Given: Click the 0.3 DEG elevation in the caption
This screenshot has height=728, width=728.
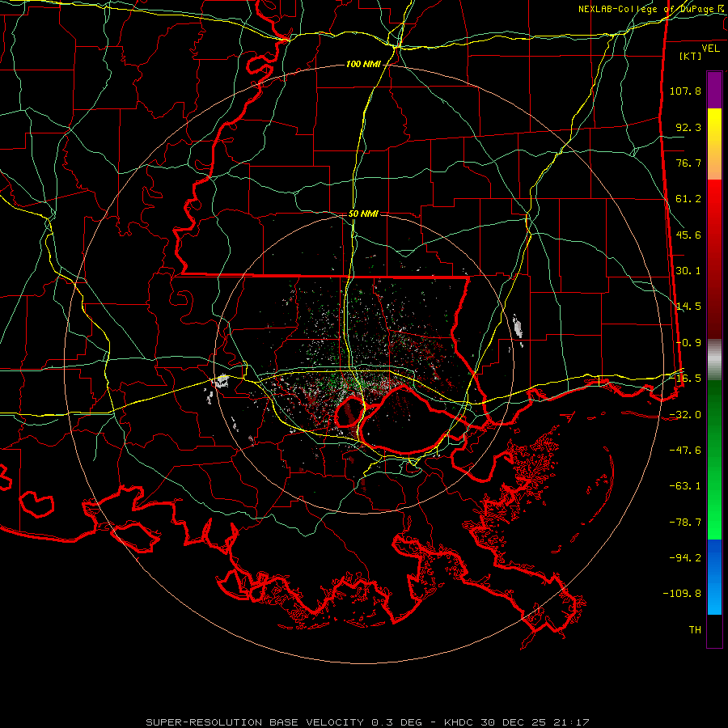Looking at the screenshot, I should tap(396, 722).
